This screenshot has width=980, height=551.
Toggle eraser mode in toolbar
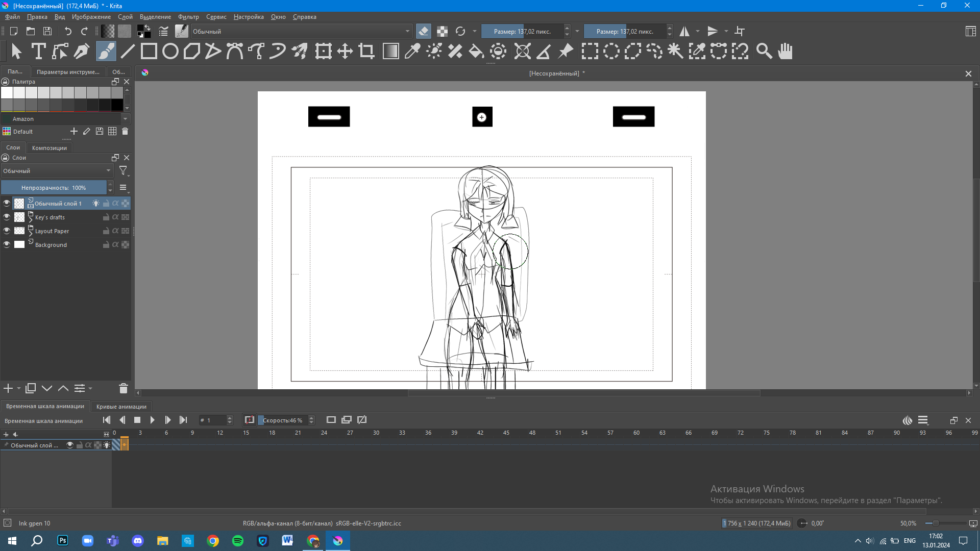423,31
